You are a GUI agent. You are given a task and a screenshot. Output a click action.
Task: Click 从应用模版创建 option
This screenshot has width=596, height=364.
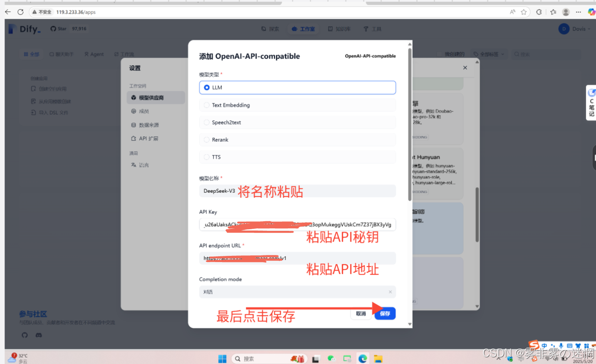pyautogui.click(x=51, y=101)
